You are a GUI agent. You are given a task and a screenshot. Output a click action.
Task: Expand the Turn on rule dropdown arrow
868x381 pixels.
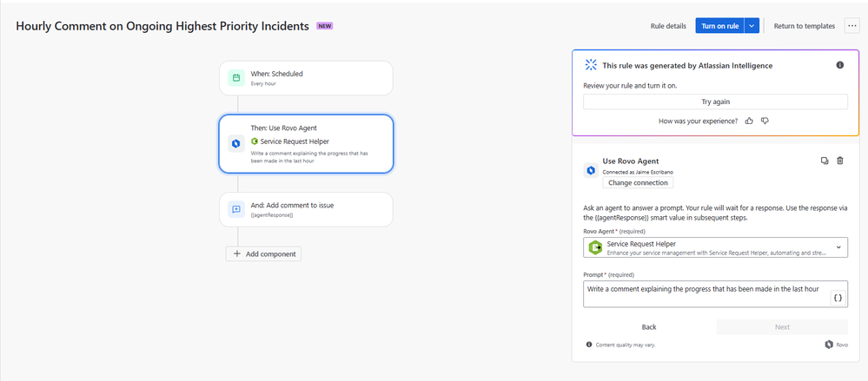752,26
